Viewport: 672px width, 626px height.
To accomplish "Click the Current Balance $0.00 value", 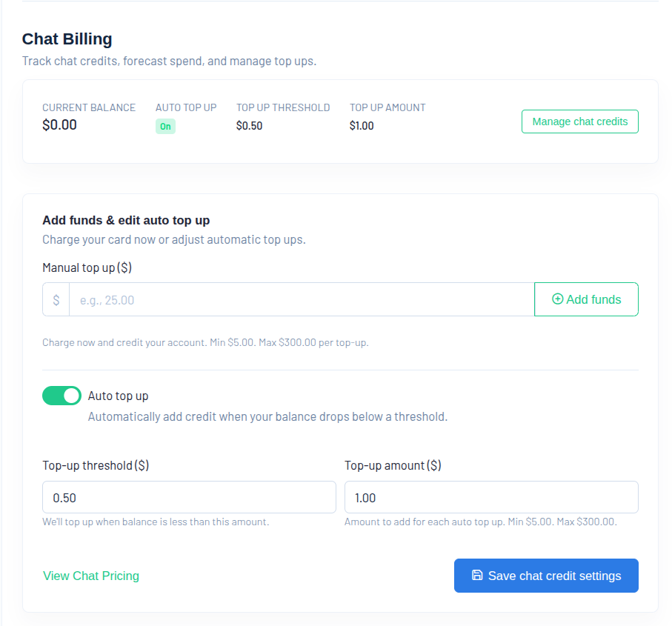I will tap(59, 124).
